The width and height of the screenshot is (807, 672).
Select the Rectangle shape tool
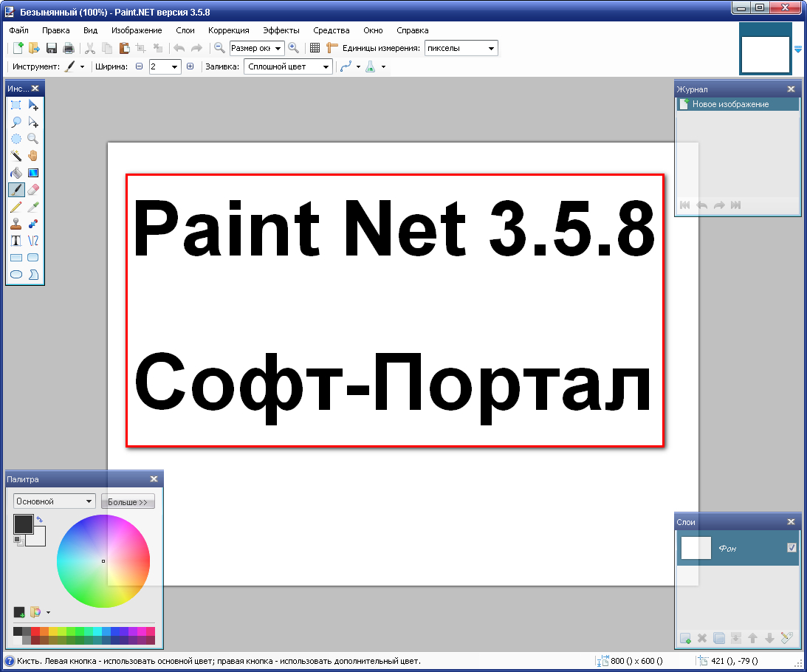tap(16, 258)
